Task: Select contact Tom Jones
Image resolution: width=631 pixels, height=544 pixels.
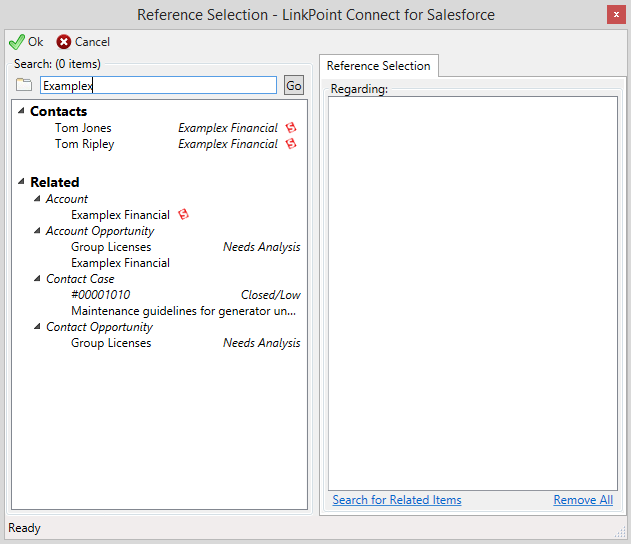Action: pyautogui.click(x=83, y=128)
